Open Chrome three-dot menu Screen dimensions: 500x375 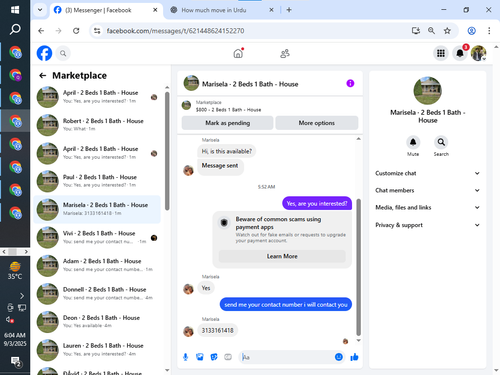pyautogui.click(x=489, y=31)
